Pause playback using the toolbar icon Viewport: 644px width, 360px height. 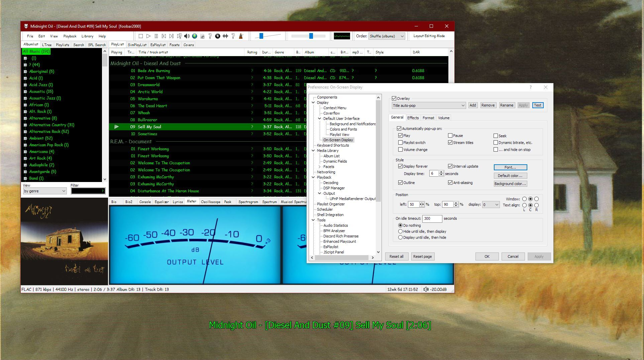pos(156,36)
